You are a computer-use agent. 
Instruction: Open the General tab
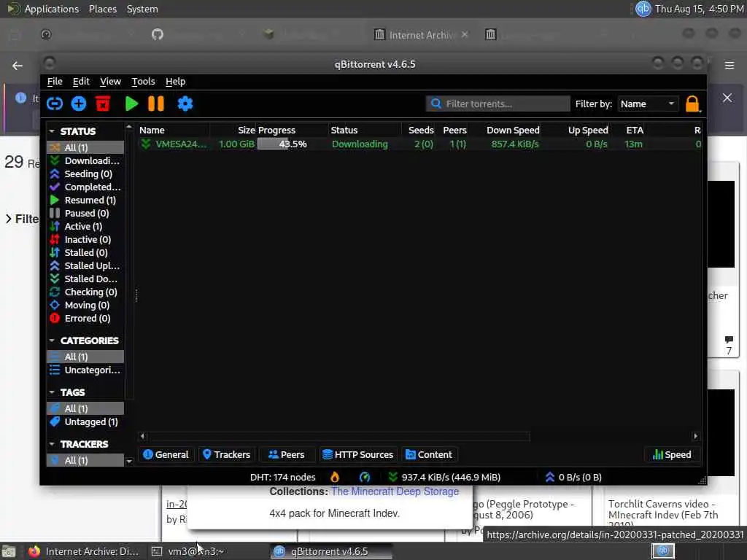point(166,455)
